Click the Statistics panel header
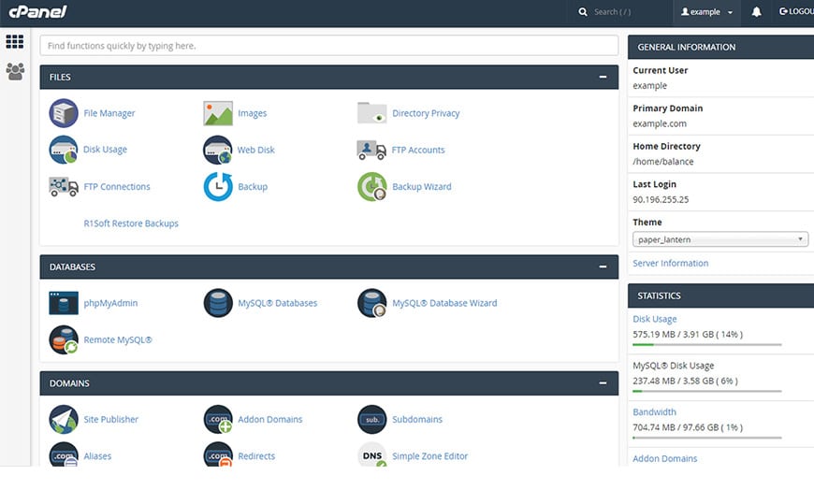This screenshot has height=504, width=814. click(x=720, y=295)
